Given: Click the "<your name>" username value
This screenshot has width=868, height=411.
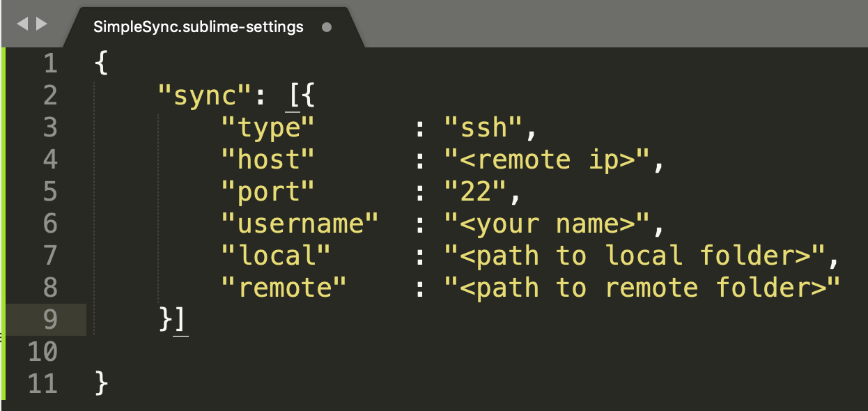Looking at the screenshot, I should click(x=548, y=224).
